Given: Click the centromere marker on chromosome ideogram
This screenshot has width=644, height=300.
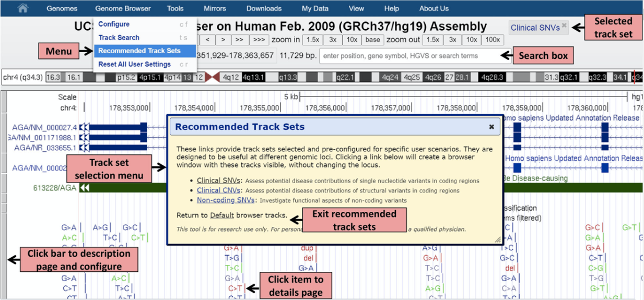Looking at the screenshot, I should tap(212, 77).
